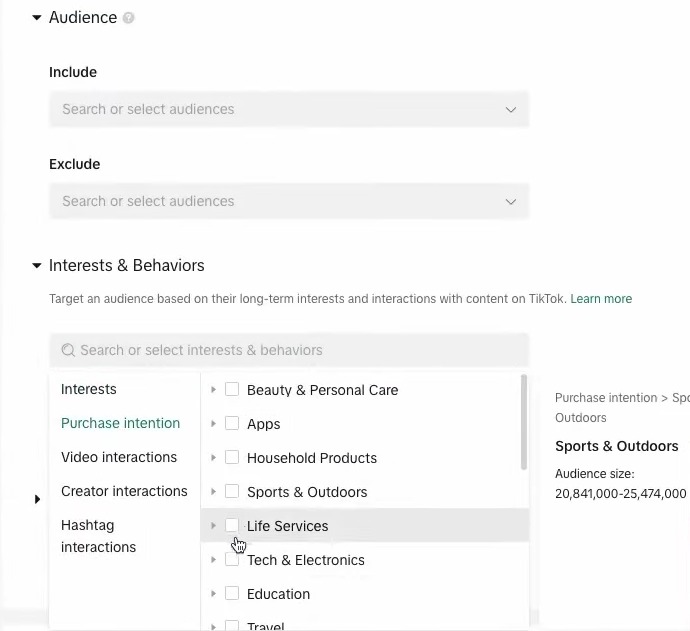Image resolution: width=690 pixels, height=631 pixels.
Task: Select the Video interactions tab
Action: (119, 457)
